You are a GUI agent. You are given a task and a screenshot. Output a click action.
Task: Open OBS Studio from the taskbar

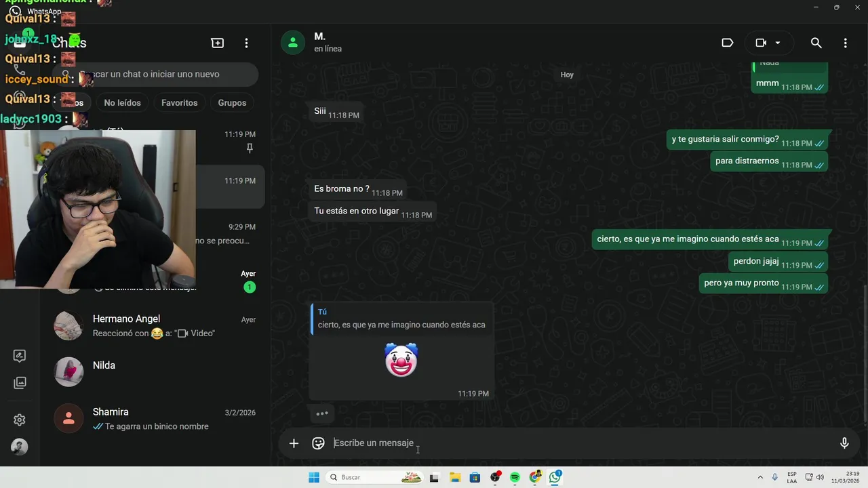pos(495,478)
